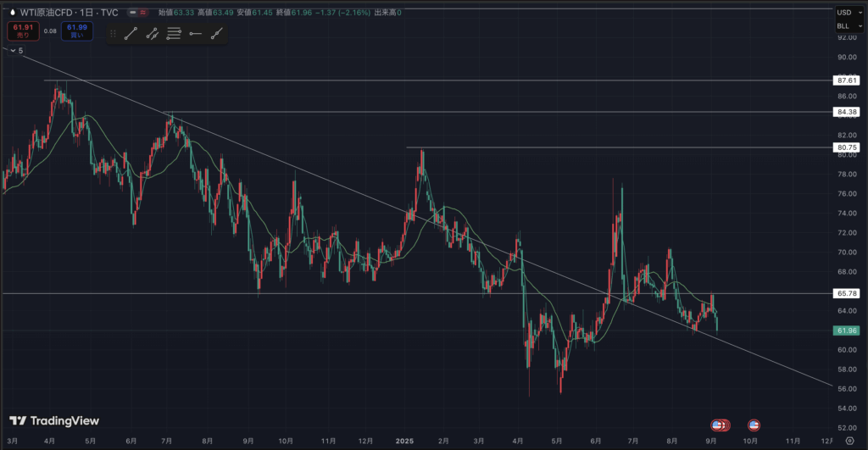Screen dimensions: 868x450
Task: Click the 61.91 sell button
Action: coord(21,32)
